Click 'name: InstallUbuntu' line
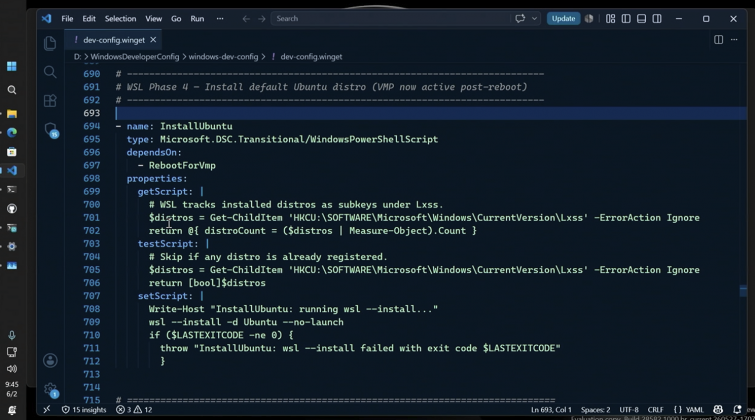The width and height of the screenshot is (755, 420). click(179, 126)
